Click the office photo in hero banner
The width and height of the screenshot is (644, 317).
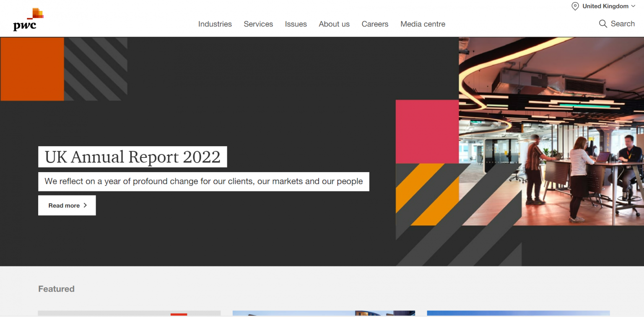[x=551, y=131]
